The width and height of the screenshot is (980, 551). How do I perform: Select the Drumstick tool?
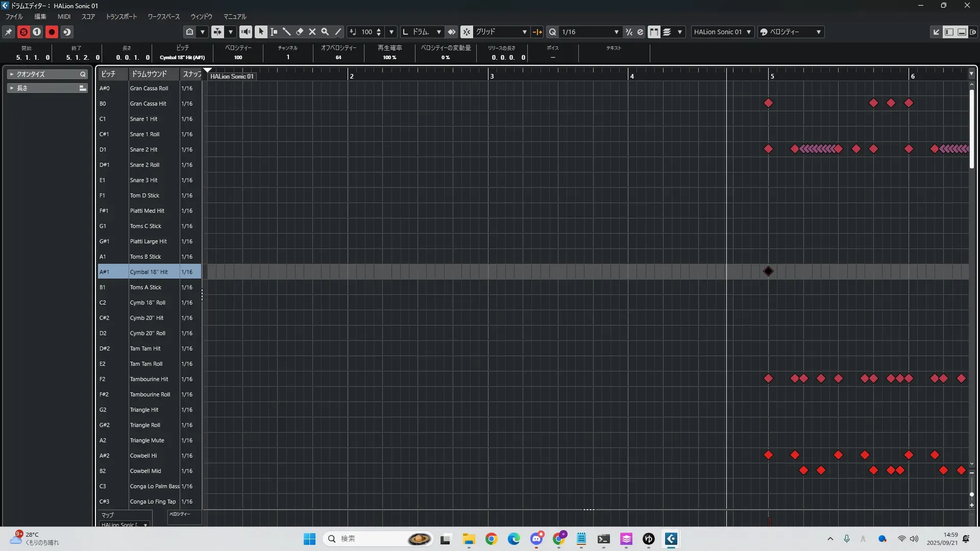coord(287,32)
